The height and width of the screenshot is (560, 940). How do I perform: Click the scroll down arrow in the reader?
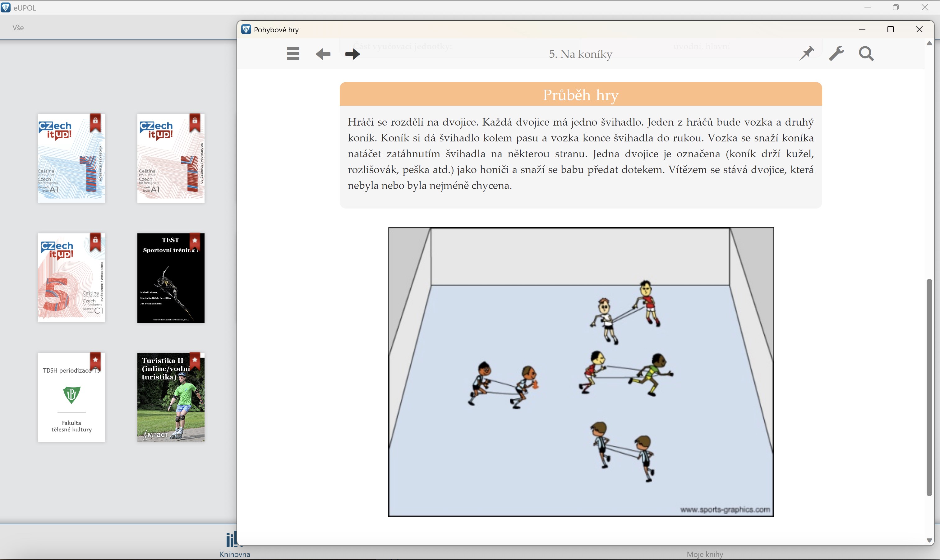pyautogui.click(x=929, y=540)
